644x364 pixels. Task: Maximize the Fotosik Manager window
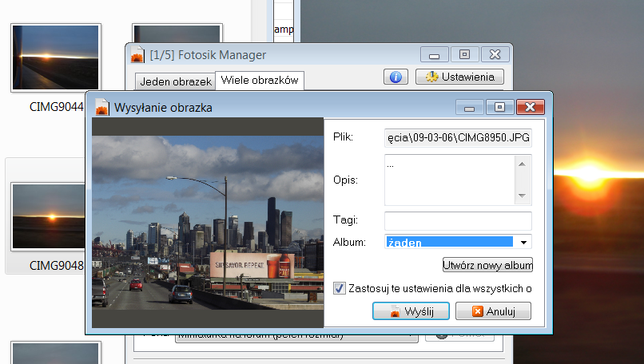click(464, 54)
